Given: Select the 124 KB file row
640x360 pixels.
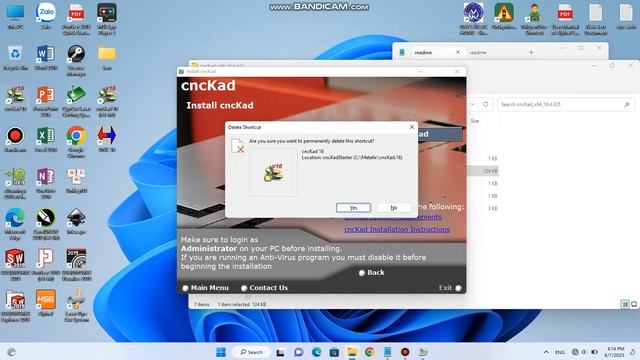Looking at the screenshot, I should point(483,171).
